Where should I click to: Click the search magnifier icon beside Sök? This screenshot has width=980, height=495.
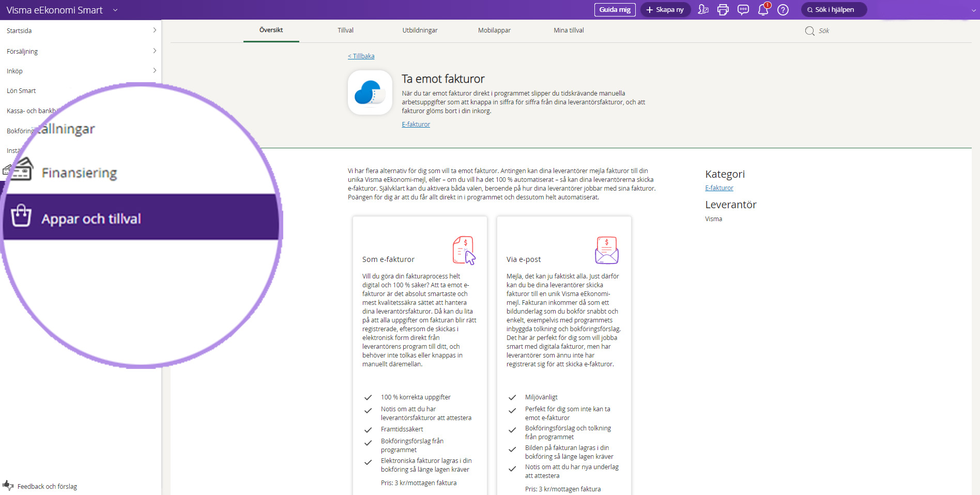pyautogui.click(x=810, y=31)
